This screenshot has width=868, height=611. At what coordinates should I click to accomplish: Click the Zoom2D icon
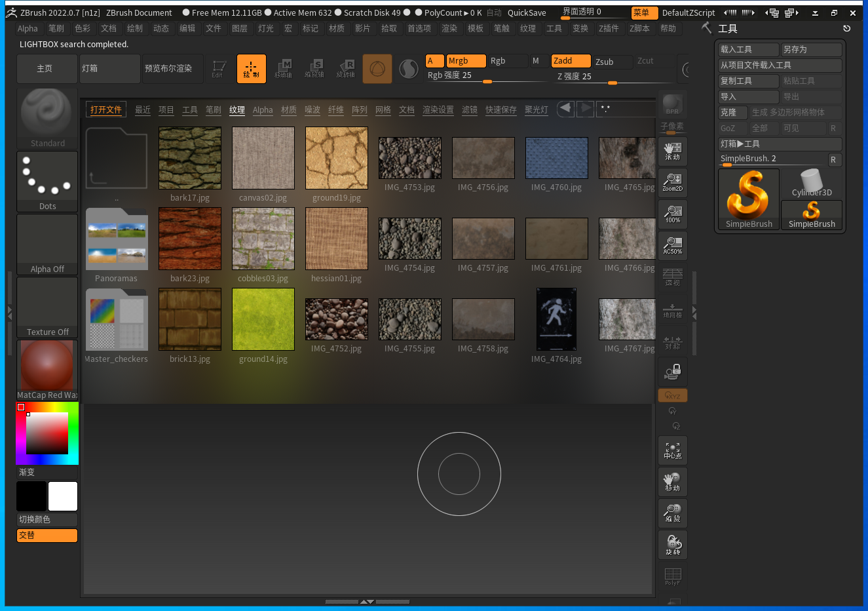click(673, 182)
